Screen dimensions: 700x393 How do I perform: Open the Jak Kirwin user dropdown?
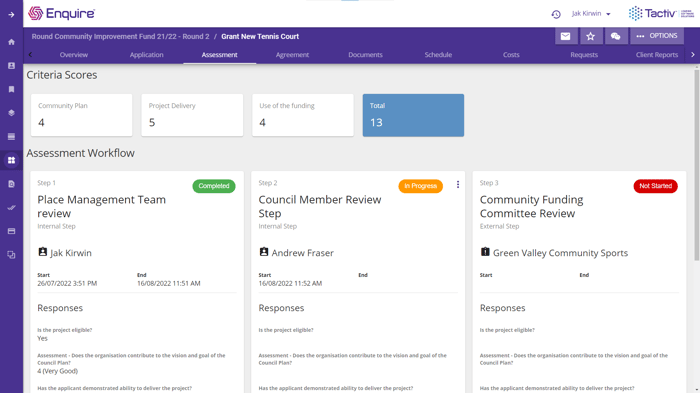click(591, 14)
